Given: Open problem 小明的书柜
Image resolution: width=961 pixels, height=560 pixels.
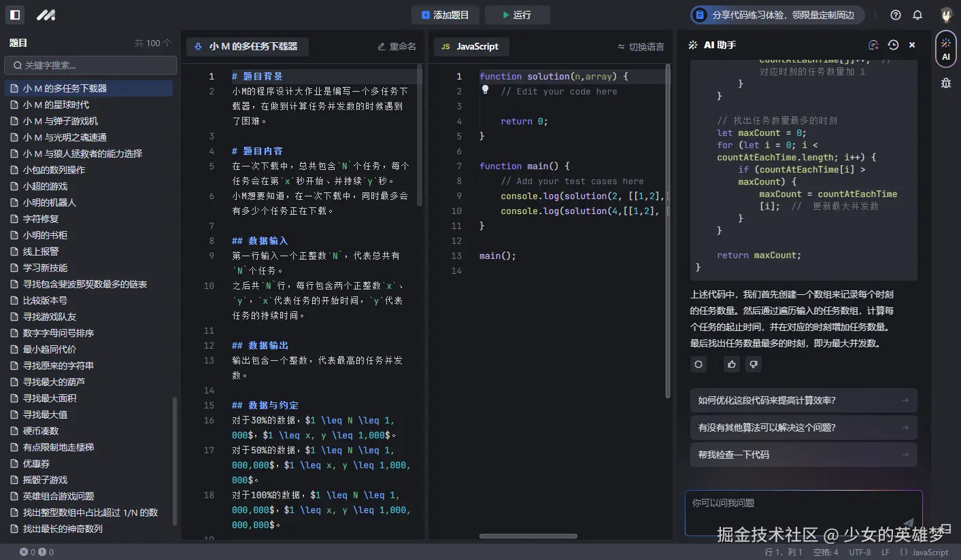Looking at the screenshot, I should (x=88, y=235).
